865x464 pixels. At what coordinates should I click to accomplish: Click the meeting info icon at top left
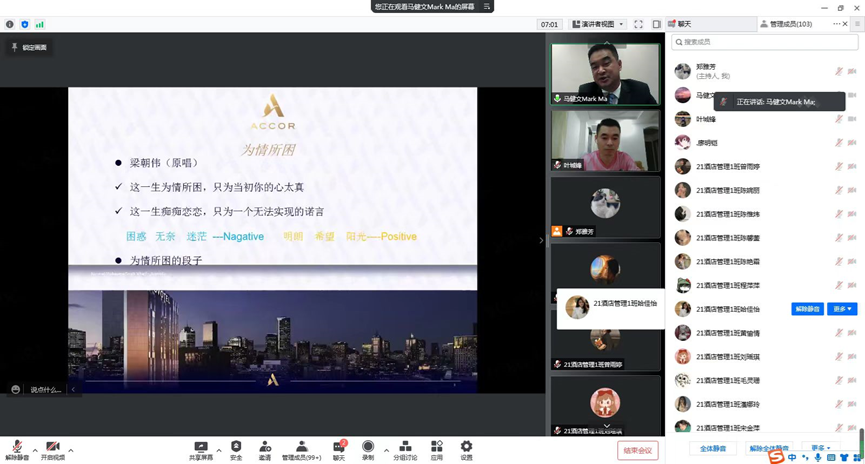tap(10, 24)
